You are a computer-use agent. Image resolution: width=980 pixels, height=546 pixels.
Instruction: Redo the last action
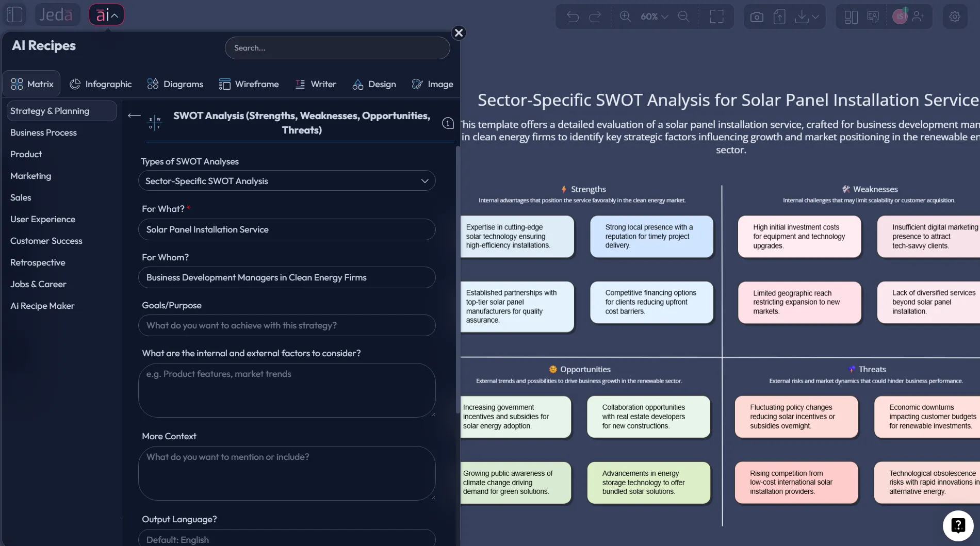pyautogui.click(x=595, y=16)
